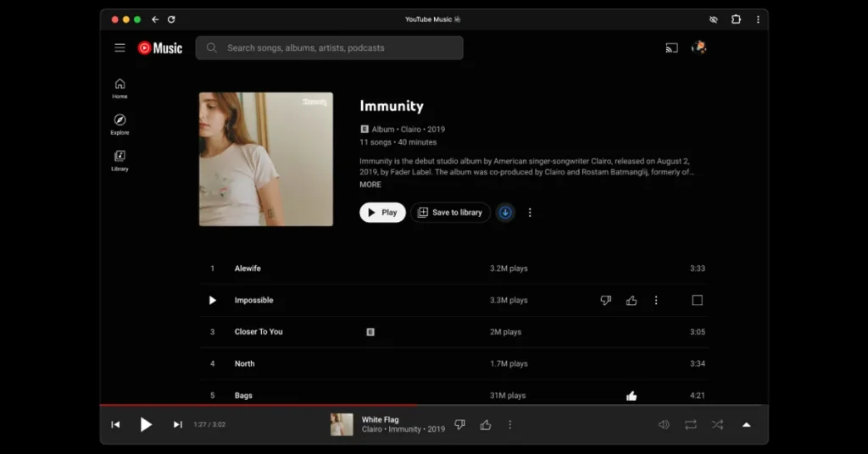Select the Alewife track title
This screenshot has width=868, height=454.
248,269
